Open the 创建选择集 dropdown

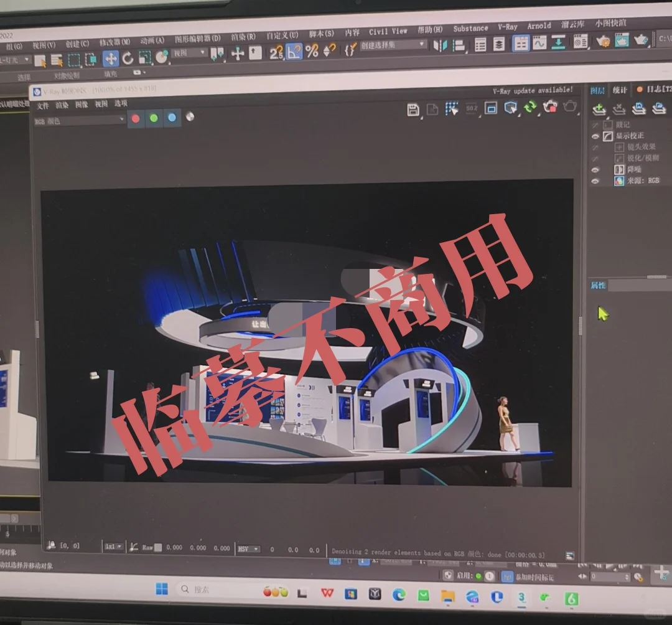tap(393, 45)
